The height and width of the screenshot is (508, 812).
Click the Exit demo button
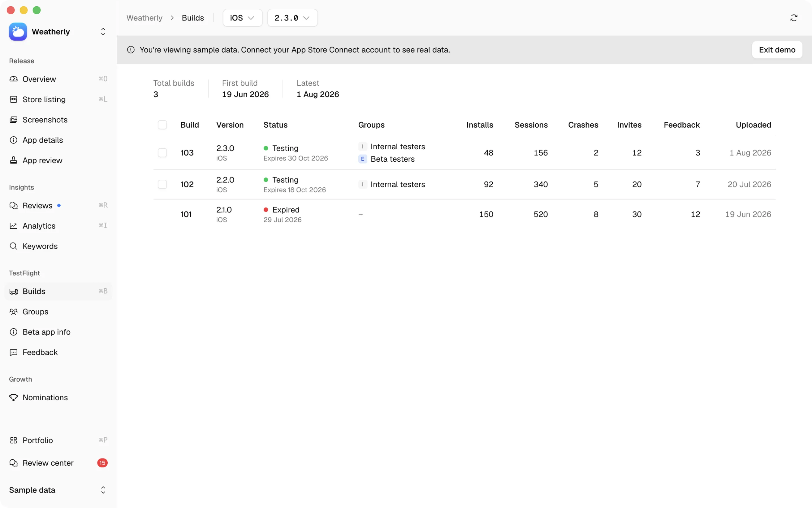click(x=777, y=50)
